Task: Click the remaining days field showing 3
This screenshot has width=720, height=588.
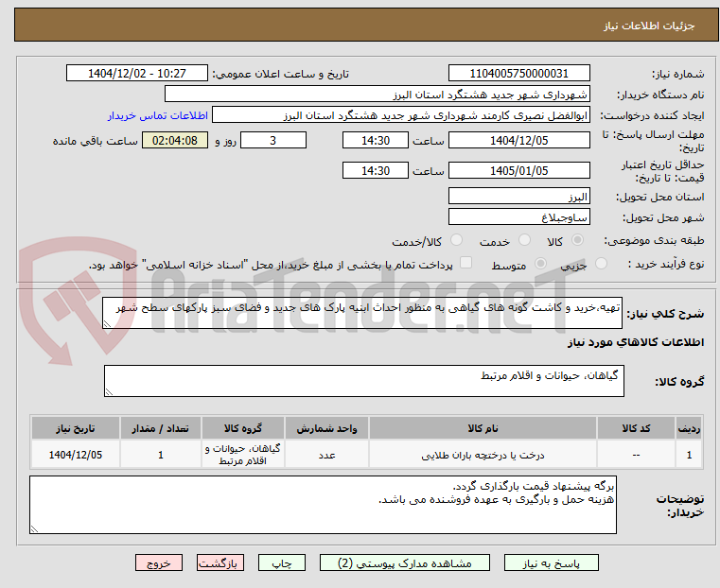Action: point(273,140)
